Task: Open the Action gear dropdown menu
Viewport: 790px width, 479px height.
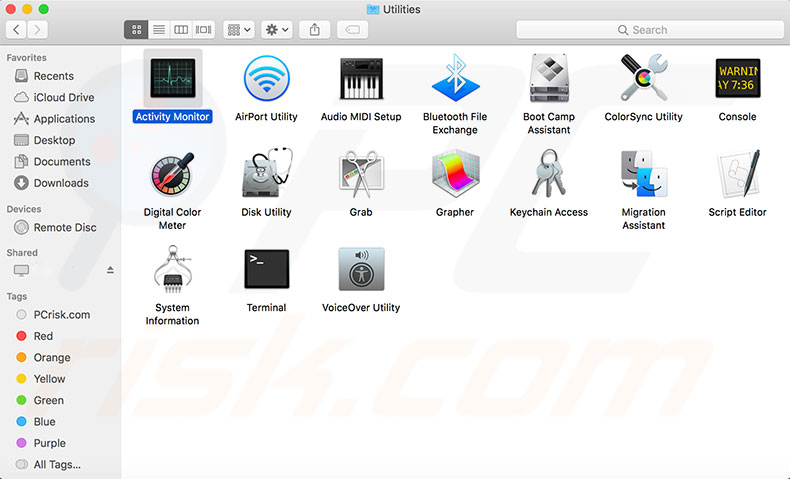Action: [x=277, y=30]
